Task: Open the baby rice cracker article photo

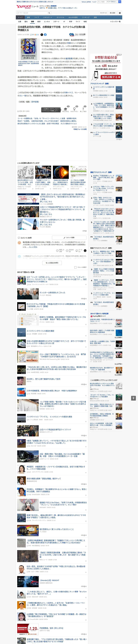Action: pos(29,49)
